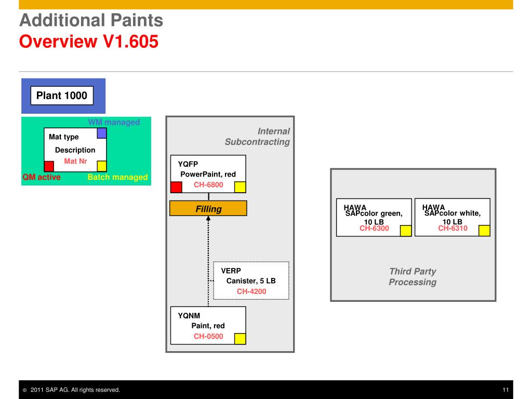Click the 'YQFP' material type text
Viewport: 532px width, 399px height.
[188, 164]
